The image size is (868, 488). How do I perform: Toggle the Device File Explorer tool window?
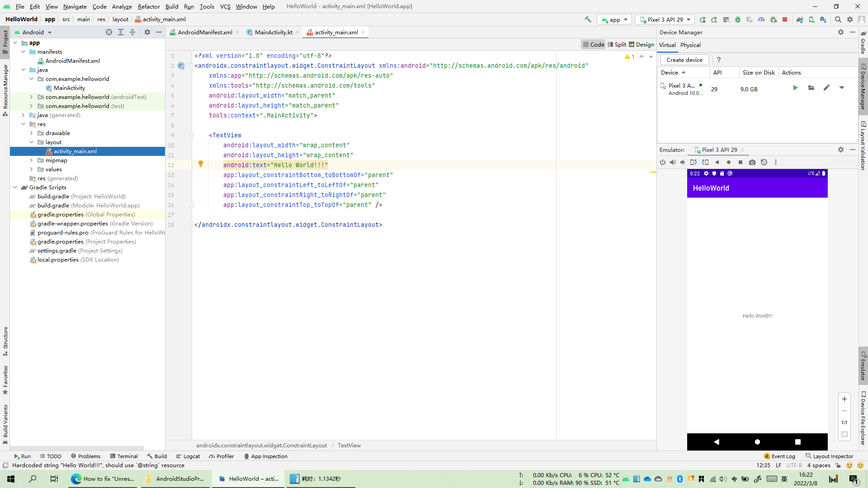pyautogui.click(x=863, y=418)
